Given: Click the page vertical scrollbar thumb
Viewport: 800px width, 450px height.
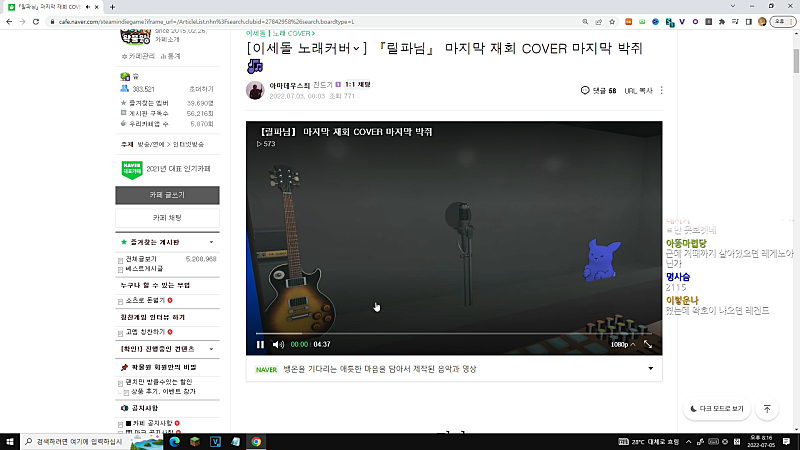Looking at the screenshot, I should [796, 61].
